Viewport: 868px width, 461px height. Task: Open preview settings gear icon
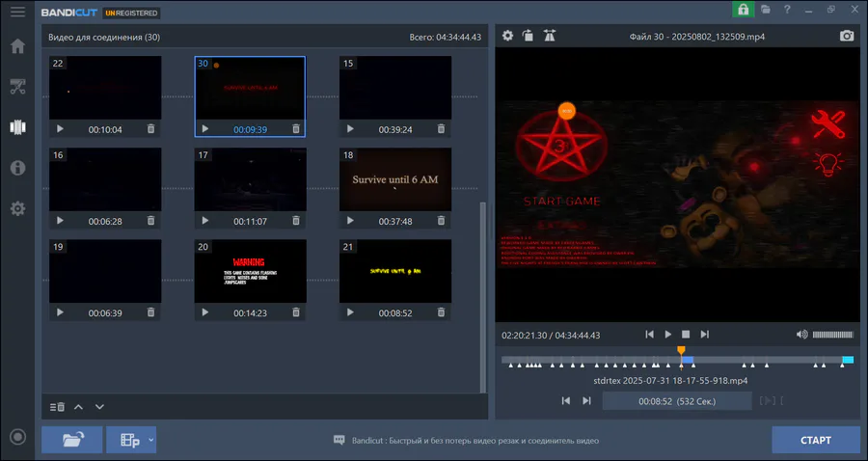click(x=507, y=36)
